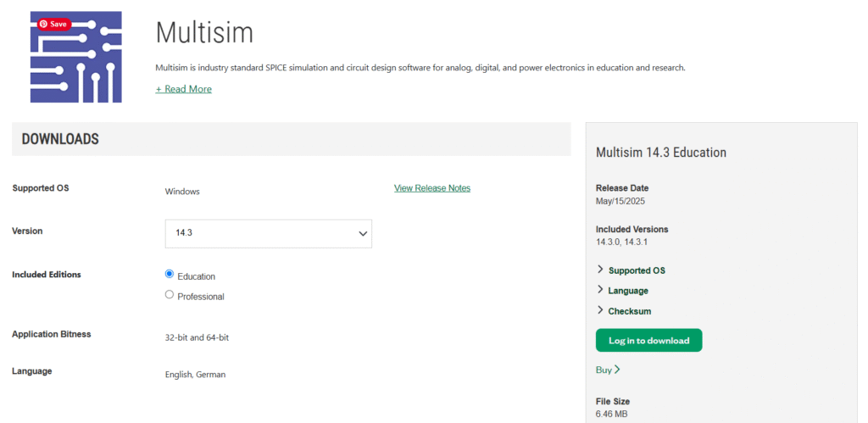Click the Log in to download button

point(648,341)
